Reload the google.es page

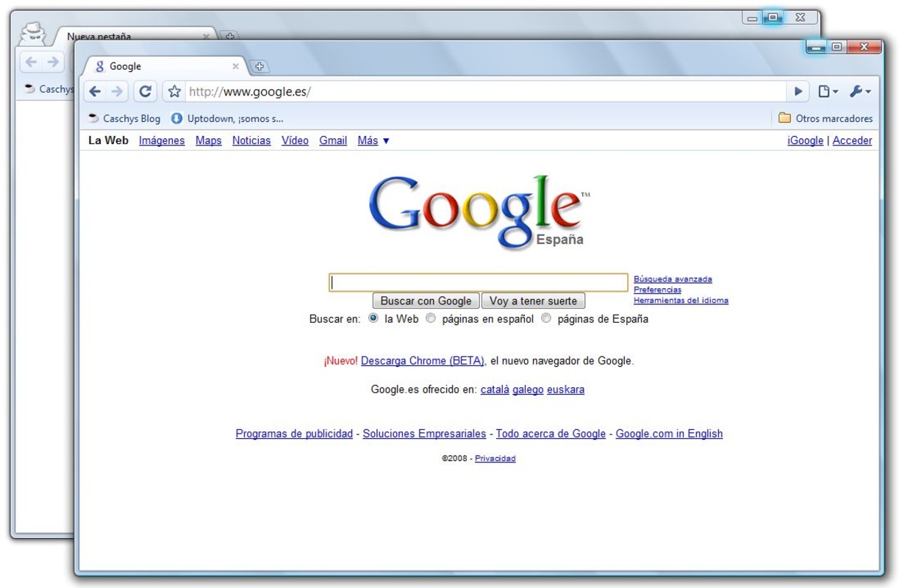point(146,92)
